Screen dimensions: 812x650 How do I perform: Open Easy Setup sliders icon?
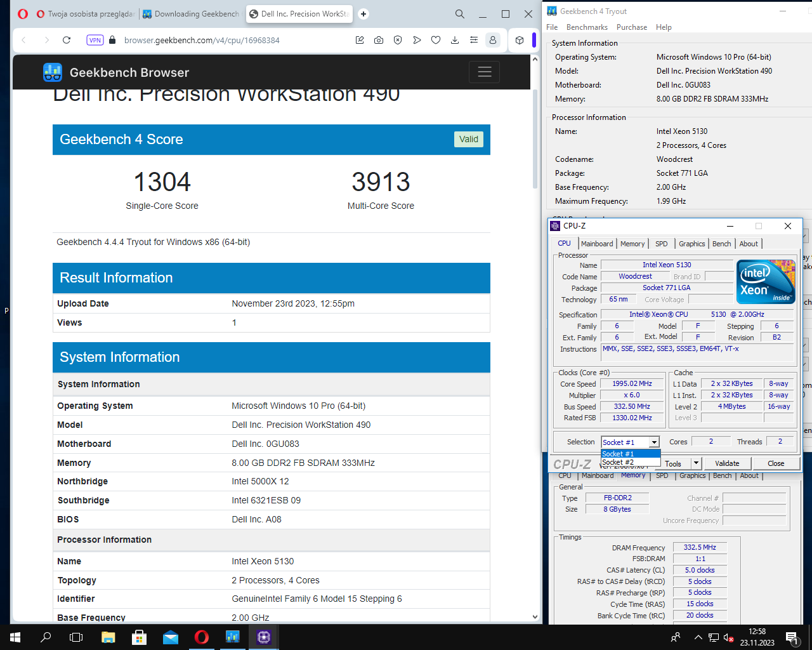pos(474,40)
